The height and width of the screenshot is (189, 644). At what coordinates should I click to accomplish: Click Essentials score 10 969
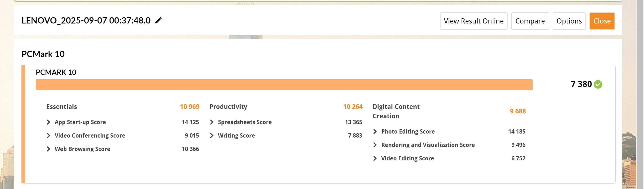[x=189, y=107]
